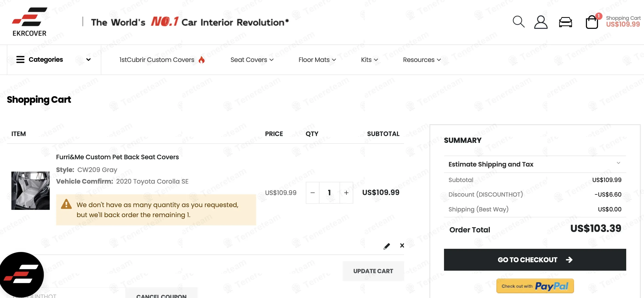Click the warning triangle icon in notice

point(66,204)
